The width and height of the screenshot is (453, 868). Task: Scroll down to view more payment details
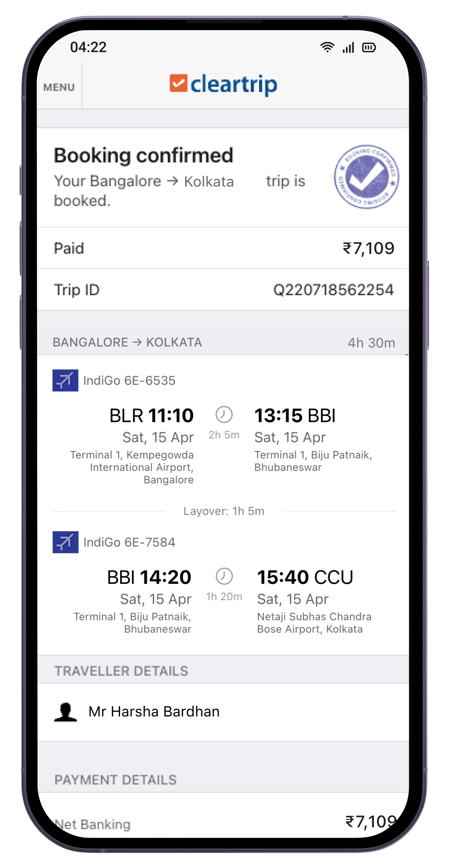(x=226, y=804)
